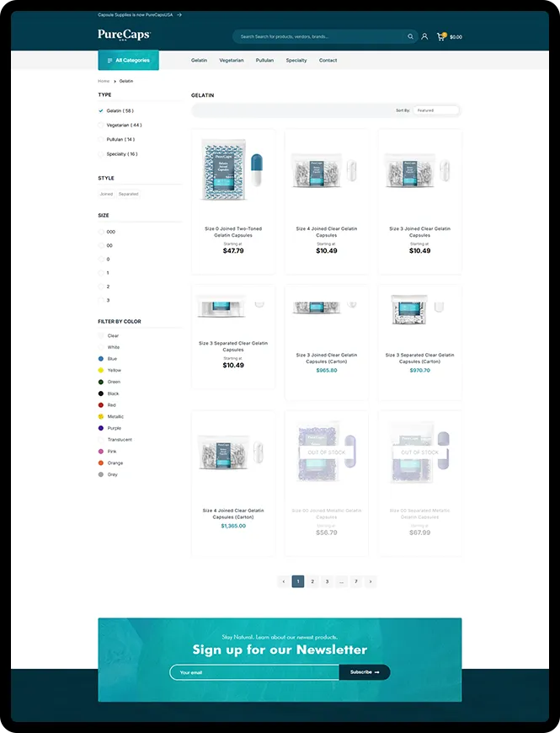Open the Specialty nav item
This screenshot has height=733, width=560.
[296, 61]
